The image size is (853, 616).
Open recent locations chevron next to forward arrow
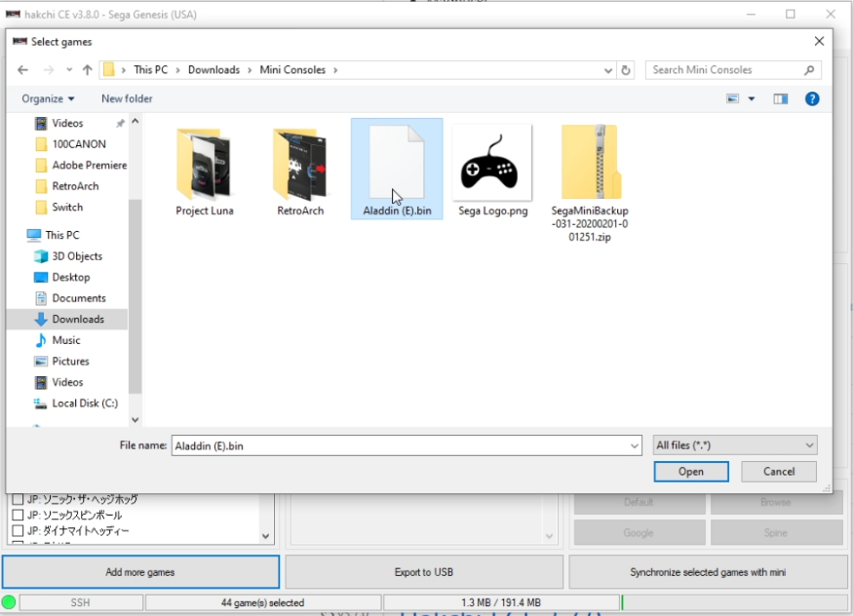(69, 70)
